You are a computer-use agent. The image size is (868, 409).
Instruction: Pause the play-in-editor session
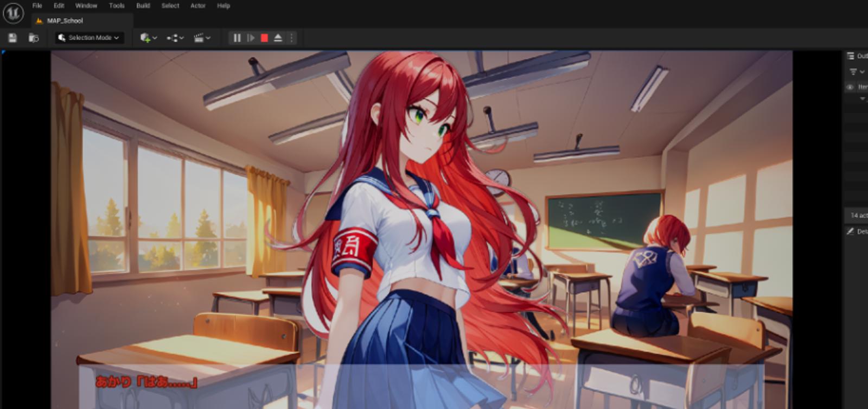coord(237,38)
